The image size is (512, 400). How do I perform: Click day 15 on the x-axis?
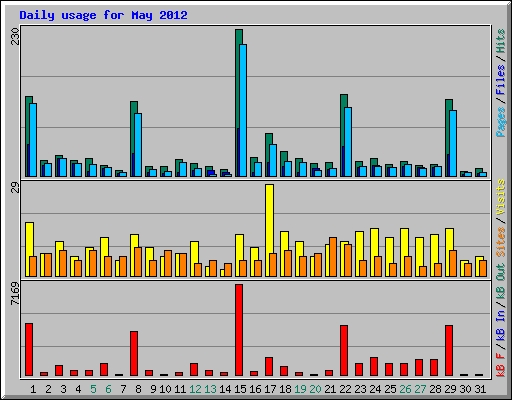click(240, 389)
